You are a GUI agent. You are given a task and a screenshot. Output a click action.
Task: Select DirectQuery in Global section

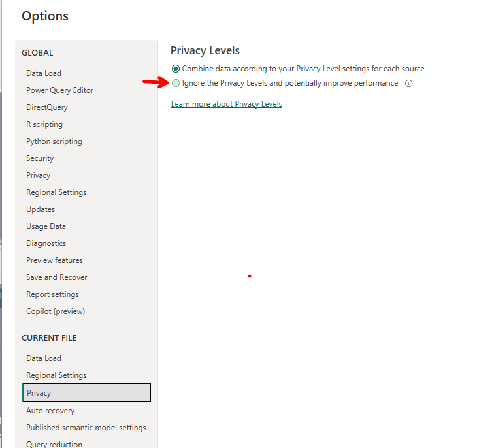[47, 107]
